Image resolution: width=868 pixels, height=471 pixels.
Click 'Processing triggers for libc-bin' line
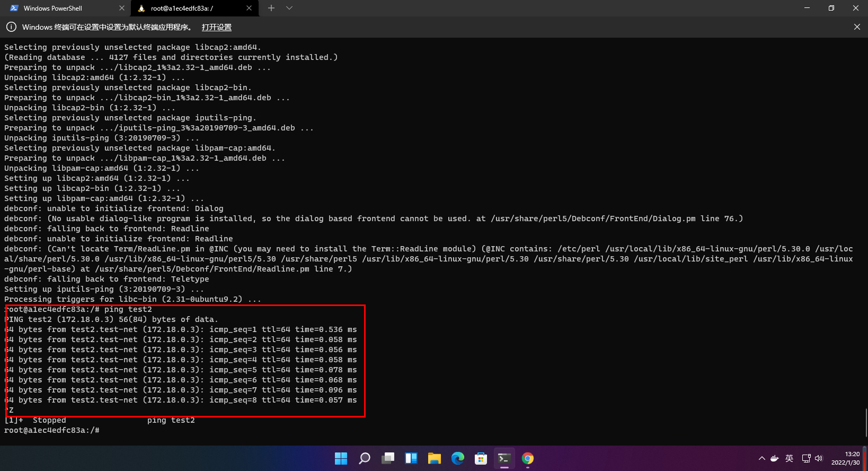tap(132, 299)
